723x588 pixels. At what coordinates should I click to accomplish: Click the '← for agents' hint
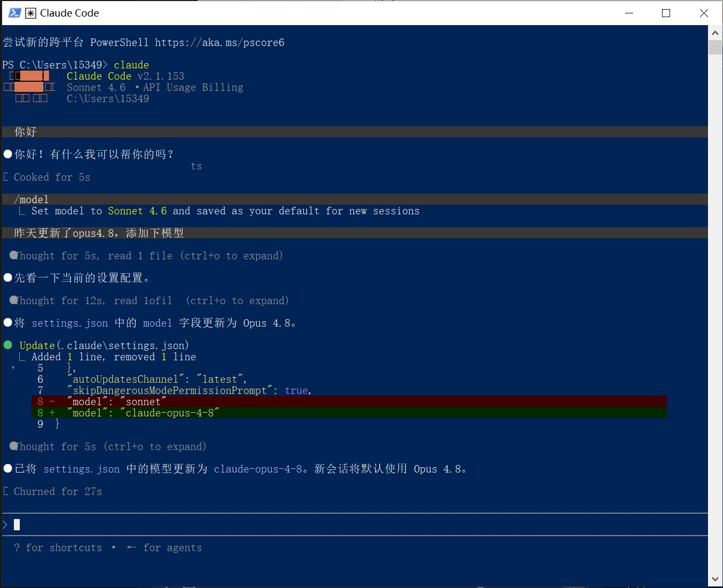click(x=164, y=547)
